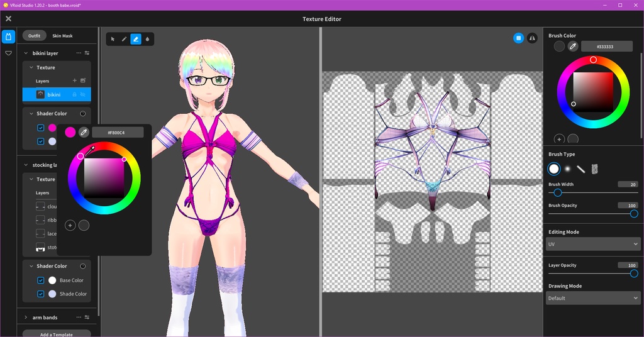Collapse the bikini layer section
The height and width of the screenshot is (337, 644).
pos(26,53)
